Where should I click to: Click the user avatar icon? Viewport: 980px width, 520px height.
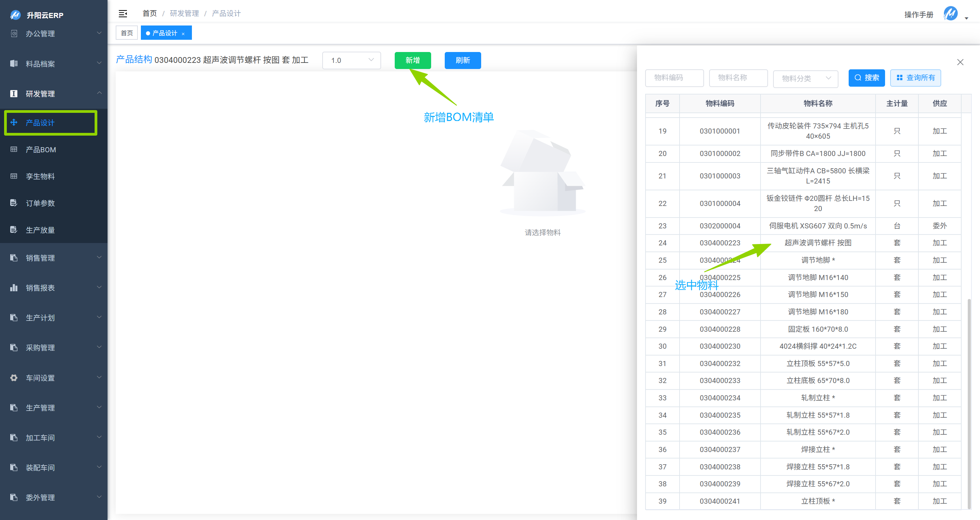950,14
